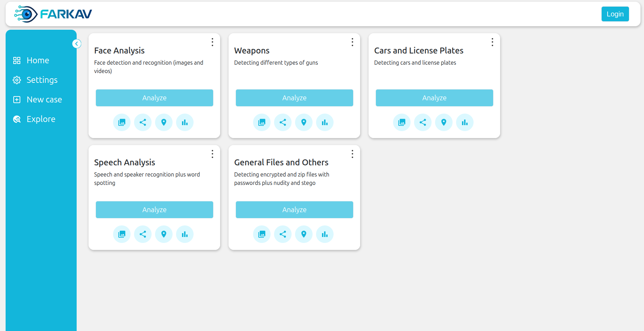Open Settings from the sidebar
Viewport: 644px width, 331px height.
(x=42, y=80)
